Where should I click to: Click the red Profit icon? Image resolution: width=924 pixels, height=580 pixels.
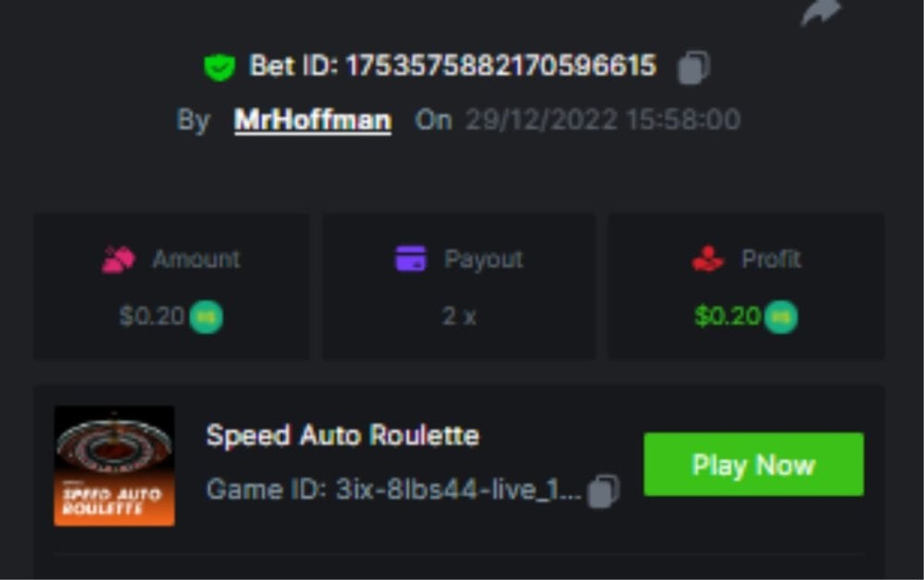coord(708,260)
